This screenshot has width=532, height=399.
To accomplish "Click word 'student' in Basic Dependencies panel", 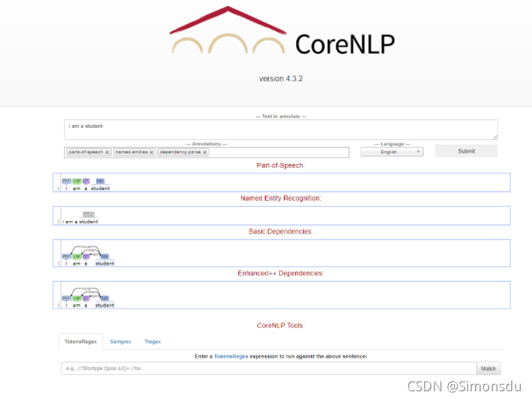I will point(105,263).
